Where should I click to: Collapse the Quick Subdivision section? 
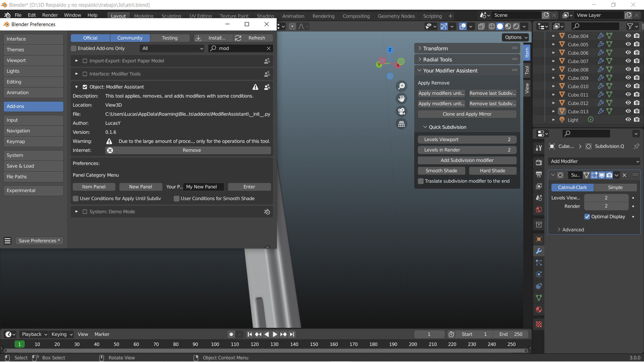pyautogui.click(x=425, y=127)
